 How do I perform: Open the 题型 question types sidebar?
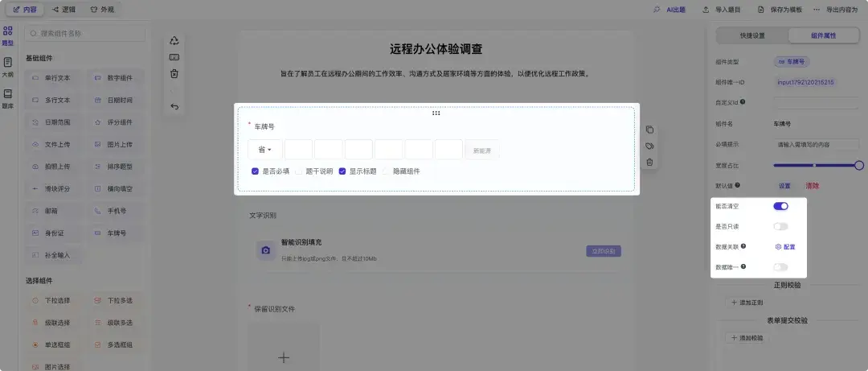point(8,35)
